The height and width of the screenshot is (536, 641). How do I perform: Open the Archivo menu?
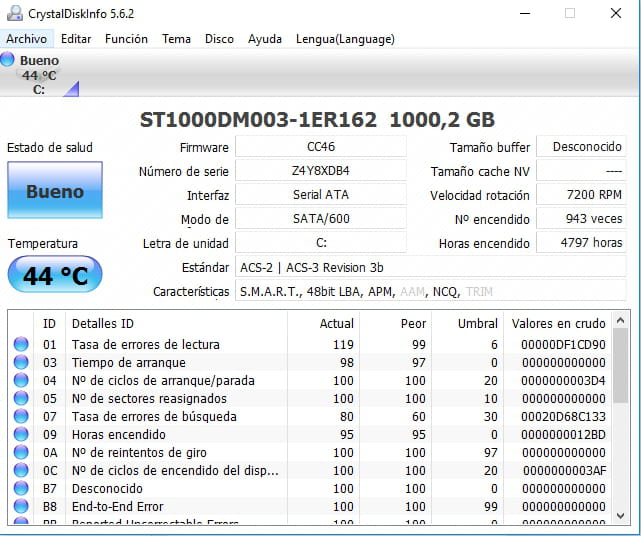point(27,39)
